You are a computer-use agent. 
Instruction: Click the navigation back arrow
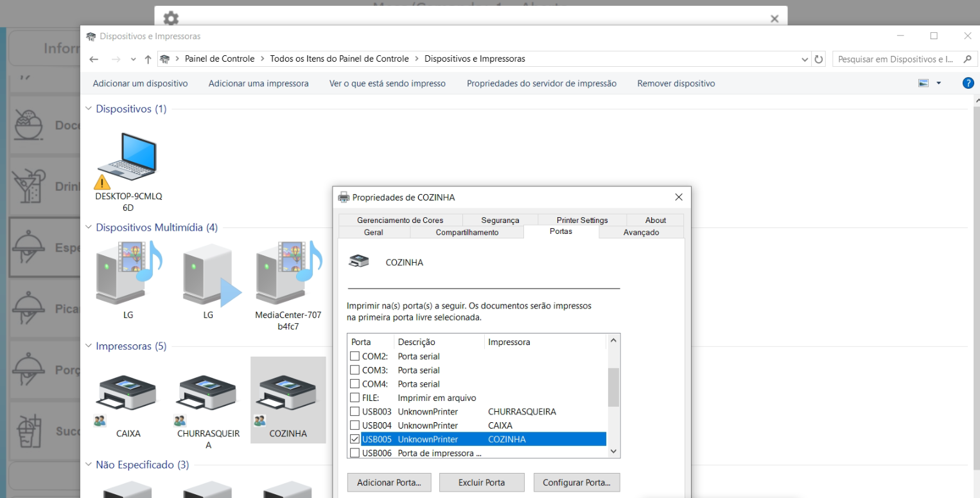[x=94, y=58]
